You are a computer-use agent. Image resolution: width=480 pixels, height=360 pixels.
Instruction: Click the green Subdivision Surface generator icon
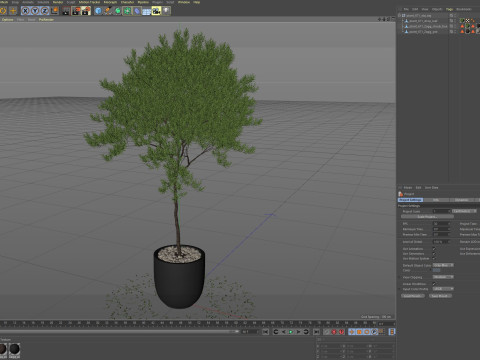(x=118, y=11)
